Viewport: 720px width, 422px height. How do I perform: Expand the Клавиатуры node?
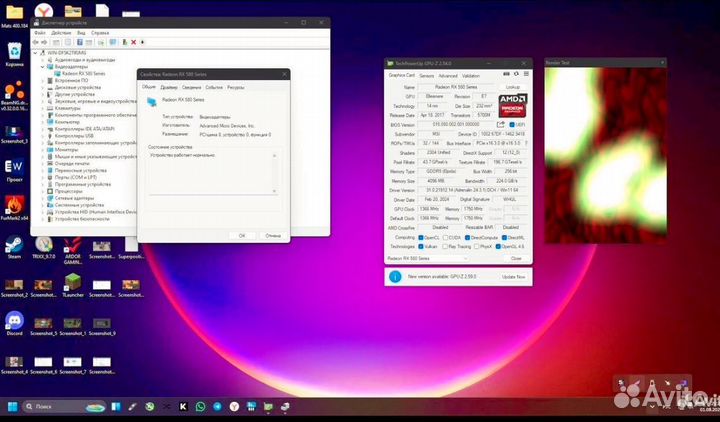tap(43, 108)
